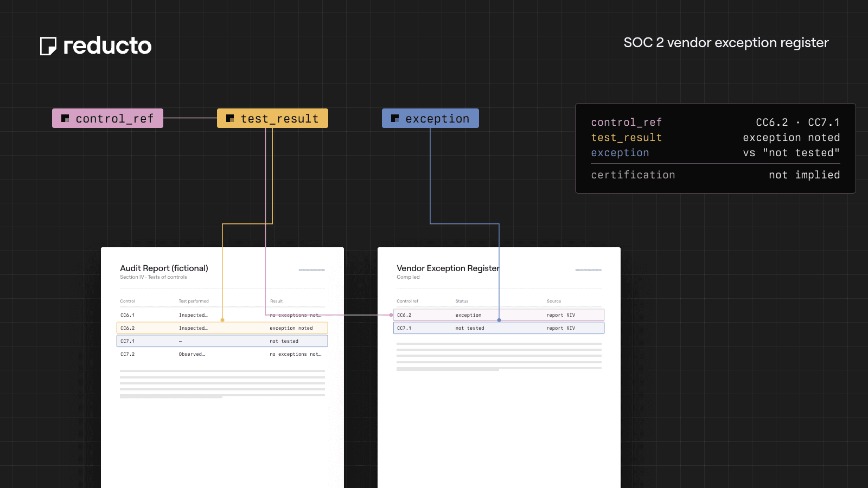The width and height of the screenshot is (868, 488).
Task: Click 'not tested' status in register
Action: point(470,328)
